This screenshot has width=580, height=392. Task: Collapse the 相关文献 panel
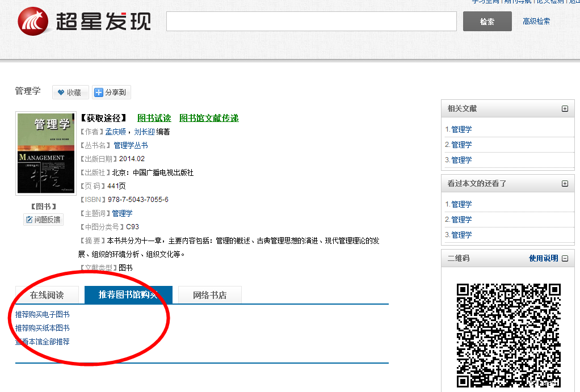(565, 109)
